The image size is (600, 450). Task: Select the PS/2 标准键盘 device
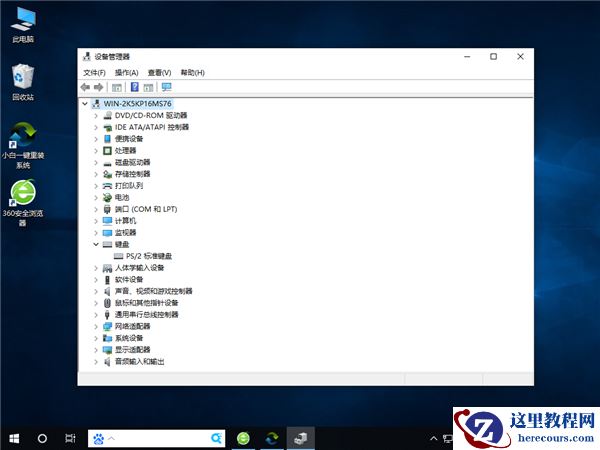(x=149, y=256)
